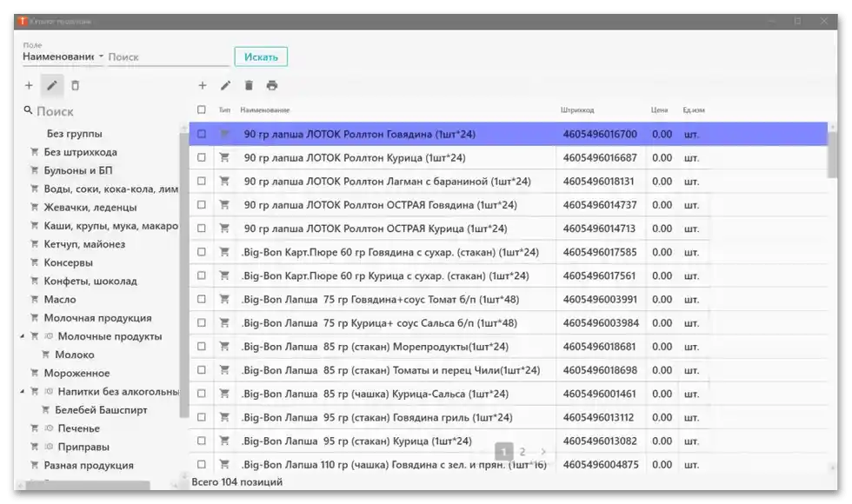
Task: Click the add product plus icon above the table
Action: pyautogui.click(x=202, y=85)
